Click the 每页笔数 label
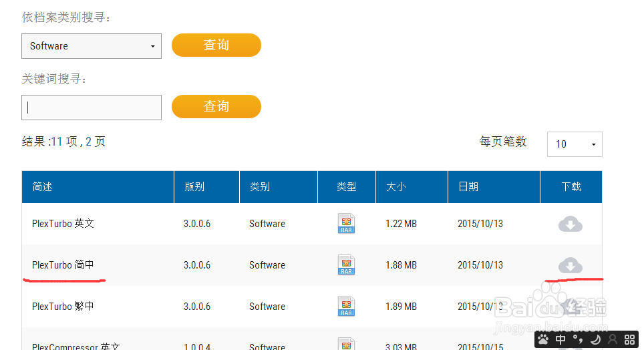Image resolution: width=644 pixels, height=350 pixels. (503, 142)
